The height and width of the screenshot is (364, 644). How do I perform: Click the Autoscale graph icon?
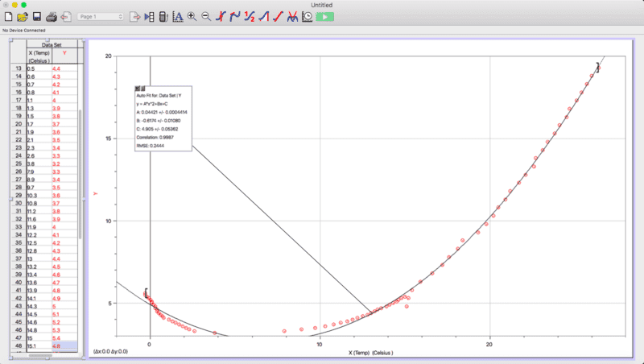click(x=177, y=16)
